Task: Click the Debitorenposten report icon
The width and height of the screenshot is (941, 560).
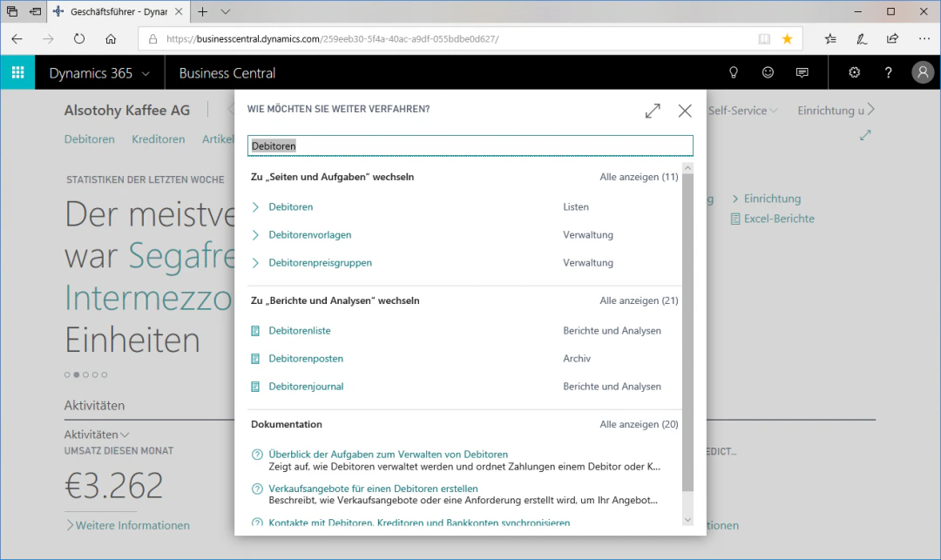Action: [255, 359]
